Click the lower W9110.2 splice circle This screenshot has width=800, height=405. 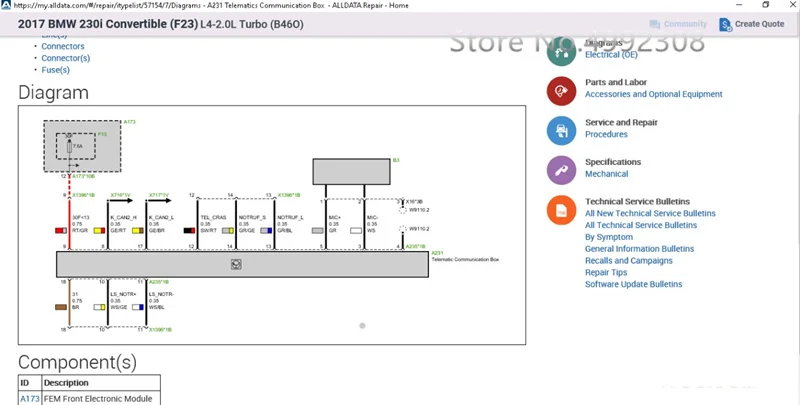click(403, 229)
